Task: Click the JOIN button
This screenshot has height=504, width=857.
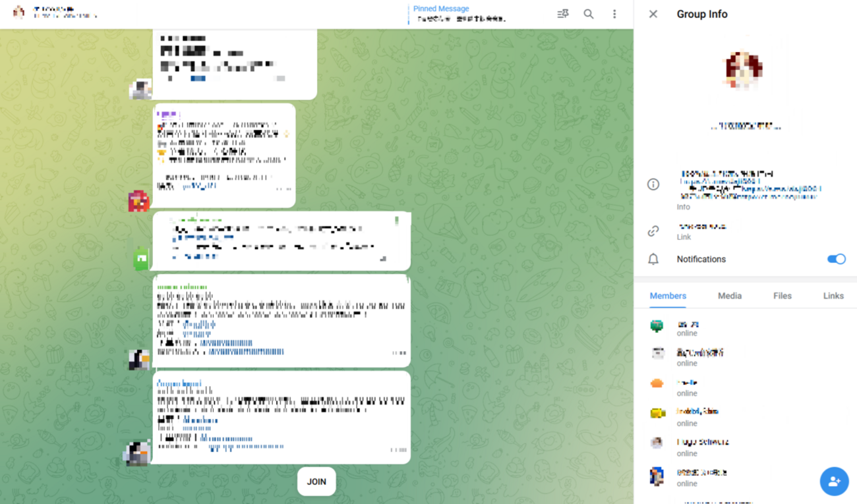Action: 316,482
